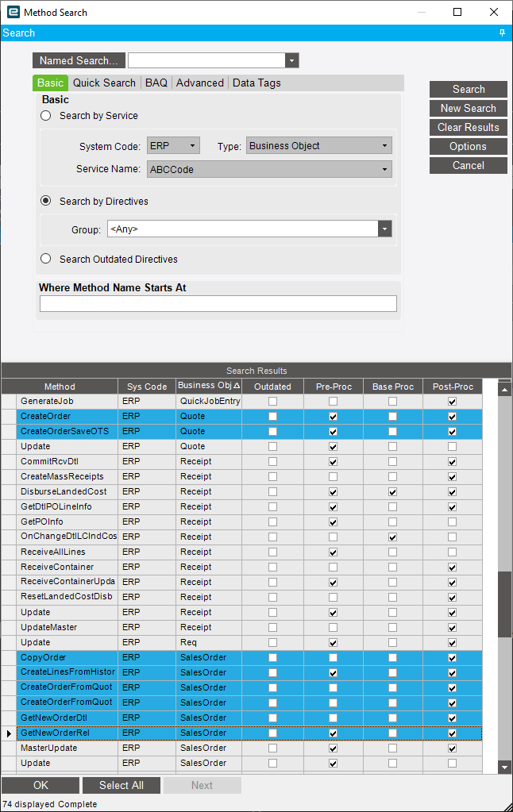
Task: Open the System Code ERP dropdown
Action: 193,145
